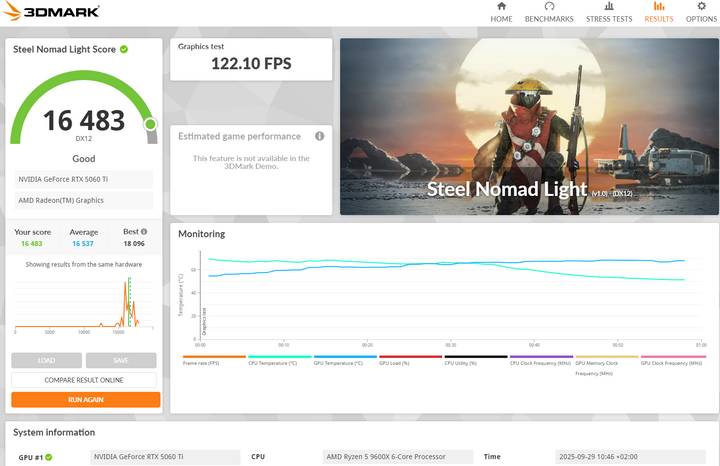Image resolution: width=720 pixels, height=466 pixels.
Task: Click the green checkmark beside Steel Nomad Light Score
Action: click(x=124, y=49)
